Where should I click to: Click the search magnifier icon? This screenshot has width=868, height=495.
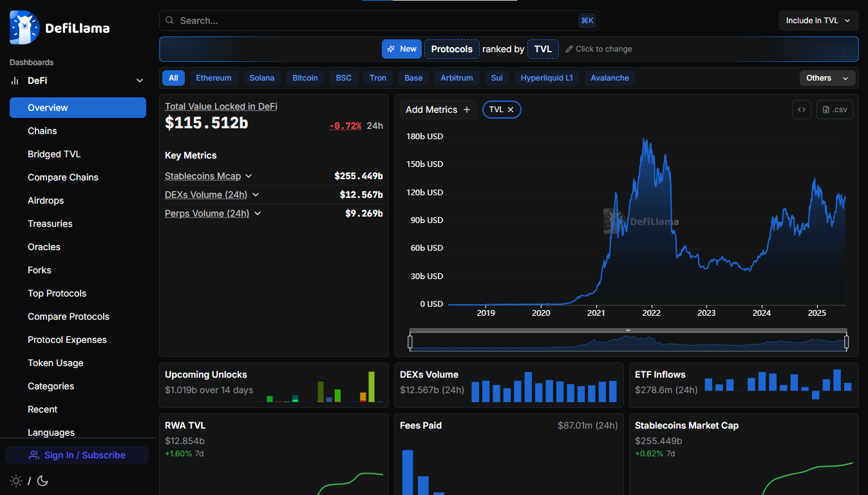170,21
